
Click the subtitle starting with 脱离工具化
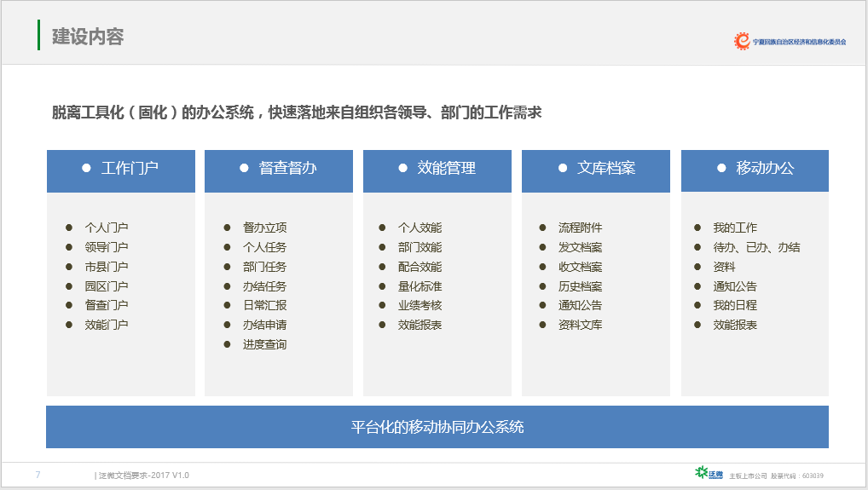(297, 112)
